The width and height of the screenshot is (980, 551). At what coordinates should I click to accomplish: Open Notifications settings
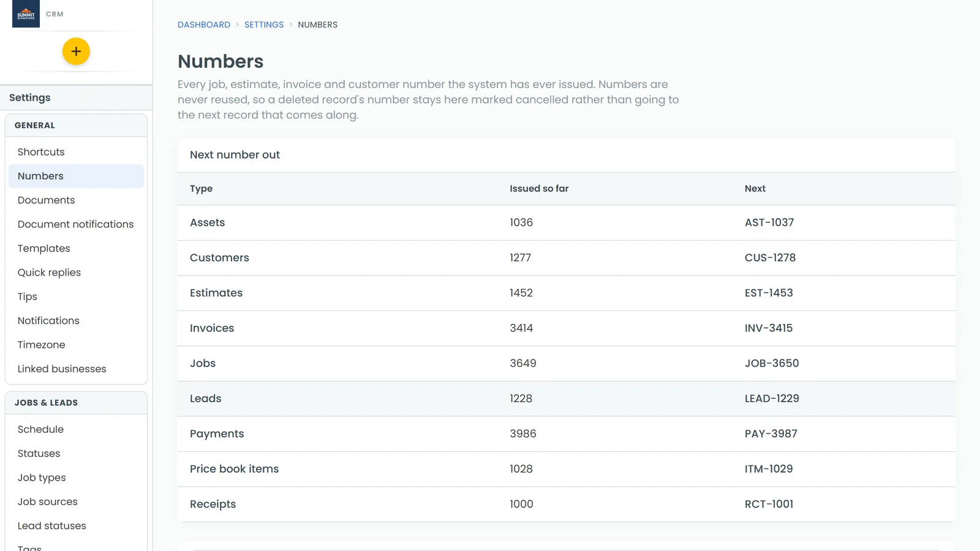point(76,321)
